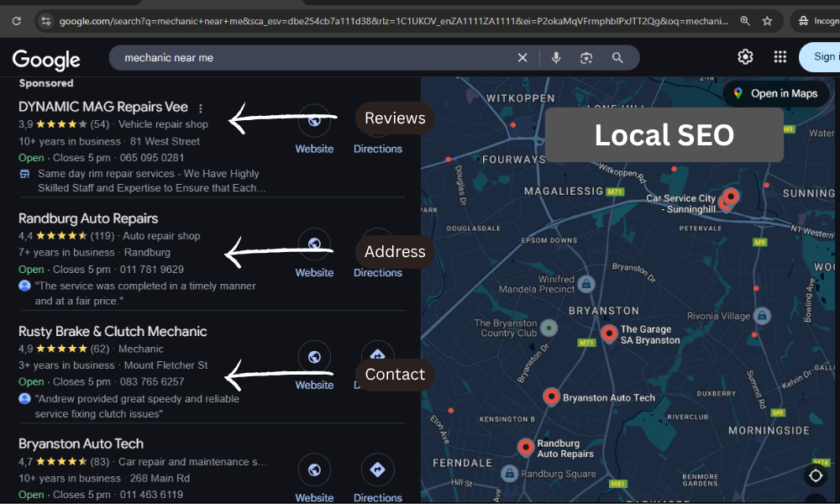Click BRYANSTON label on the map

(x=604, y=311)
